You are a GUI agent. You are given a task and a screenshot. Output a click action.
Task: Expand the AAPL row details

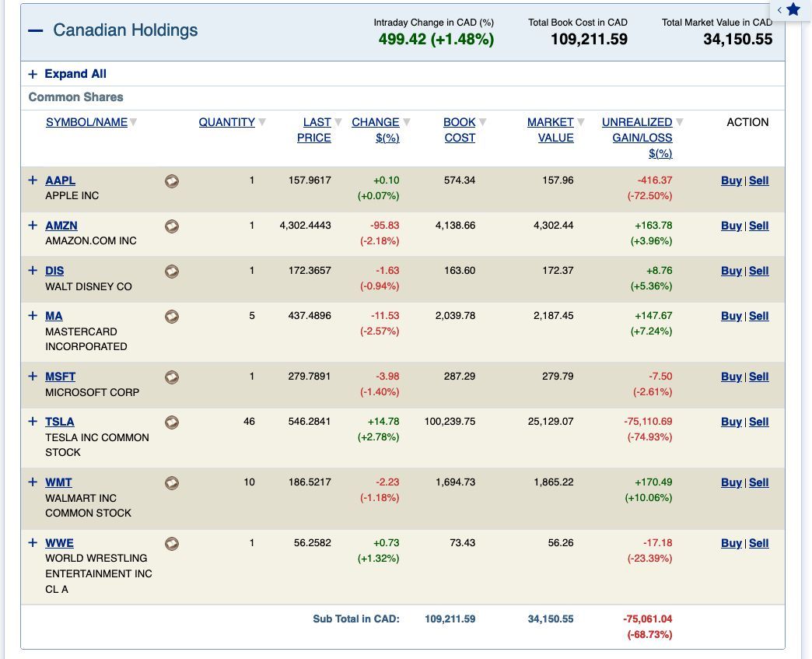tap(33, 180)
